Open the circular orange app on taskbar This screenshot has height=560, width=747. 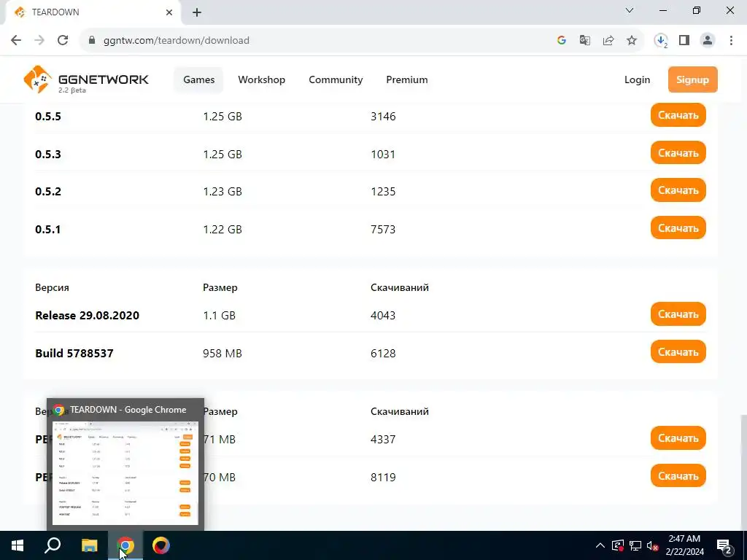click(x=161, y=545)
